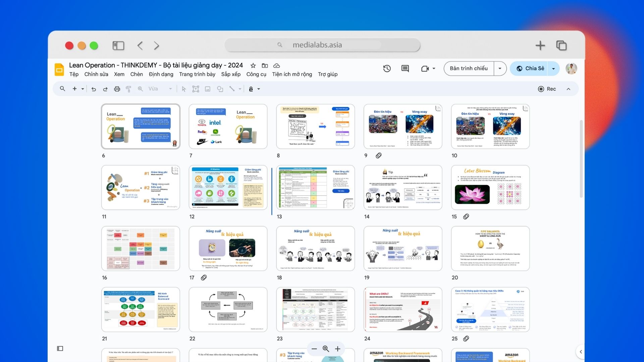Image resolution: width=644 pixels, height=362 pixels.
Task: Toggle browser sidebar panel icon
Action: pyautogui.click(x=118, y=46)
